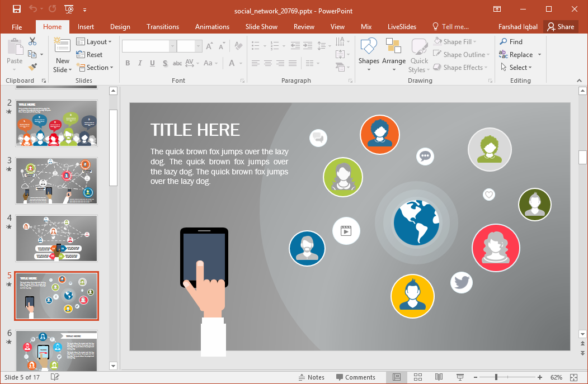Select slide 3 thumbnail
Image resolution: width=588 pixels, height=384 pixels.
pos(57,181)
